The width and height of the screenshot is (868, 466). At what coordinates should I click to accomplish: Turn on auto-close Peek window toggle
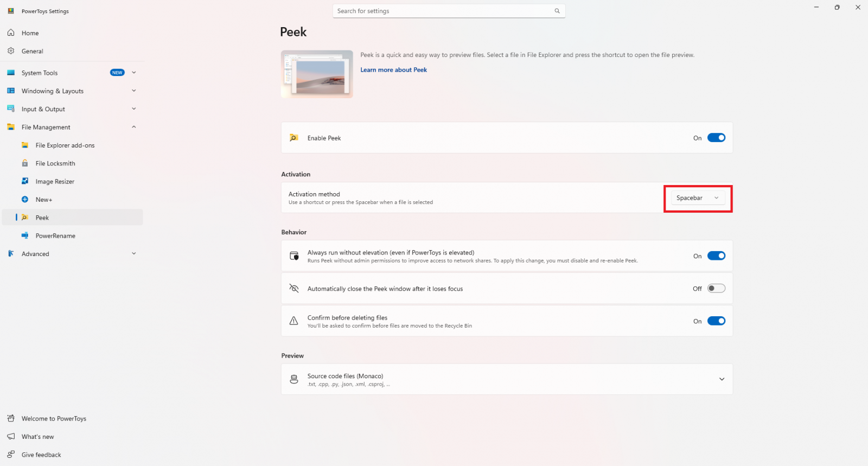tap(716, 289)
